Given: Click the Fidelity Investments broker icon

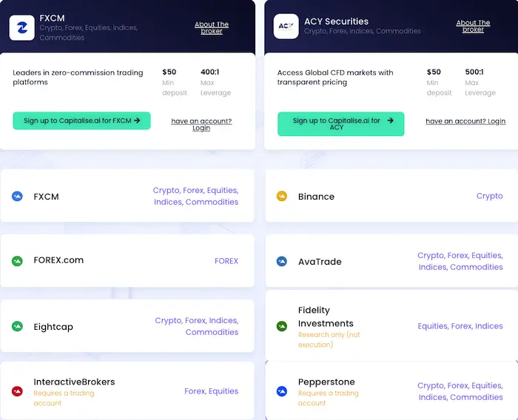Looking at the screenshot, I should pyautogui.click(x=282, y=326).
